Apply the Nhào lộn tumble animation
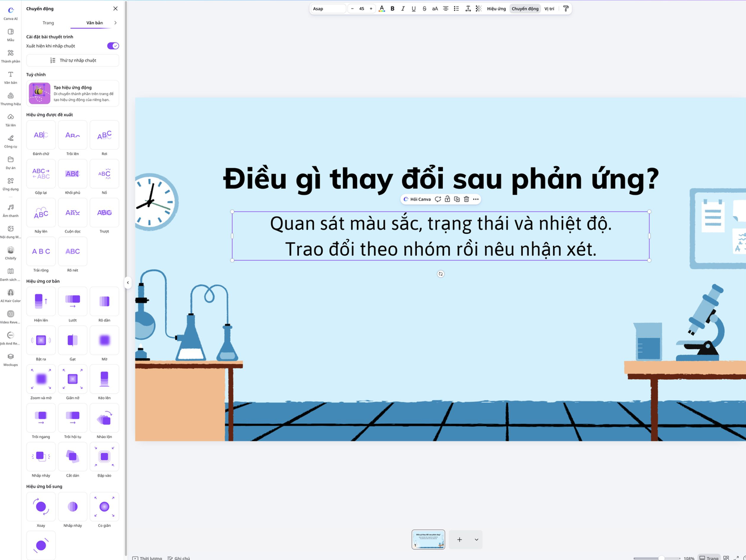Image resolution: width=746 pixels, height=560 pixels. point(104,419)
